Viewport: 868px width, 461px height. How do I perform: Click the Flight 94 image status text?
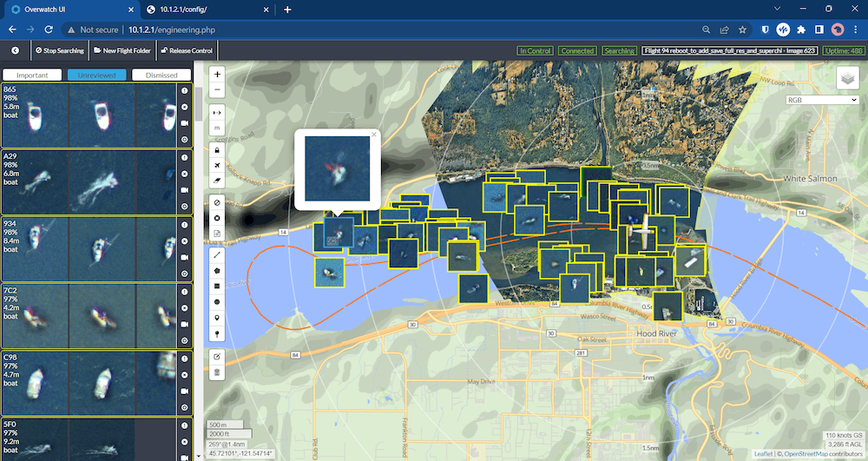point(729,50)
